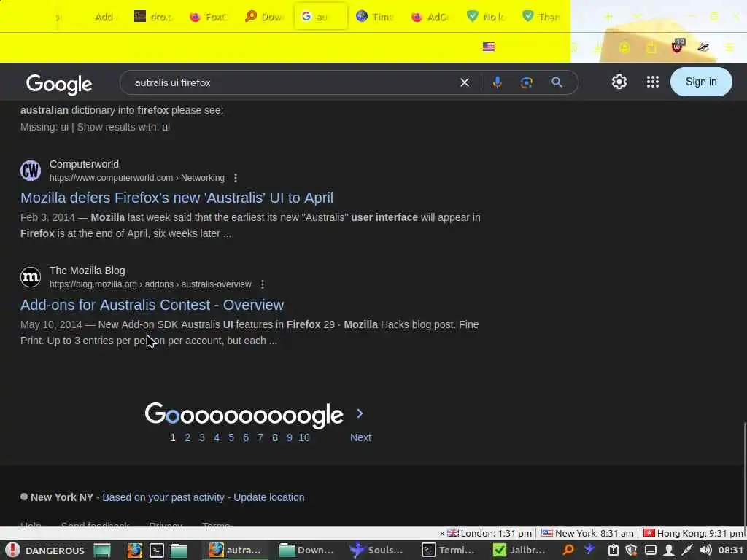Open the browser hamburger menu
The height and width of the screenshot is (560, 747).
tap(729, 47)
